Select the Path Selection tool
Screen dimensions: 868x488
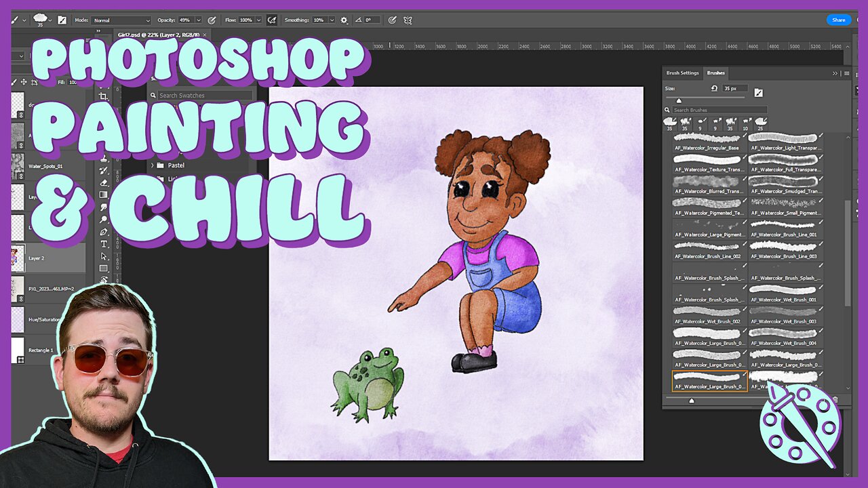[x=104, y=256]
